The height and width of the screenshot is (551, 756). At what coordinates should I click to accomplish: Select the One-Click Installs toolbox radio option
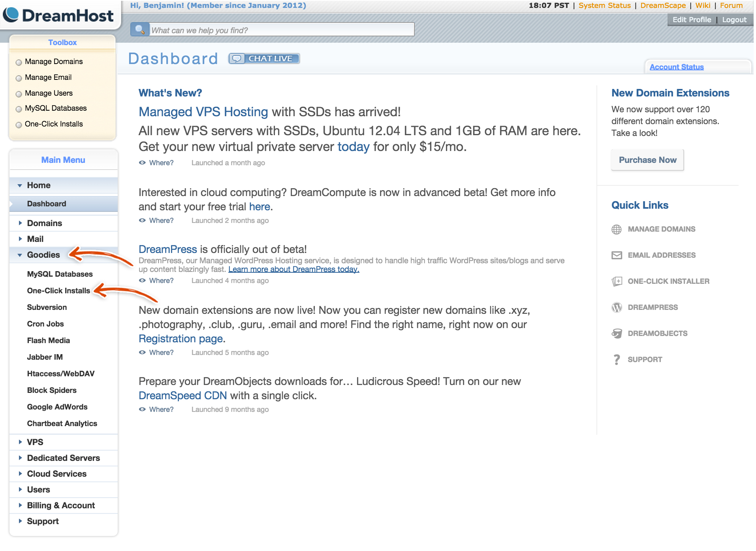click(x=19, y=125)
